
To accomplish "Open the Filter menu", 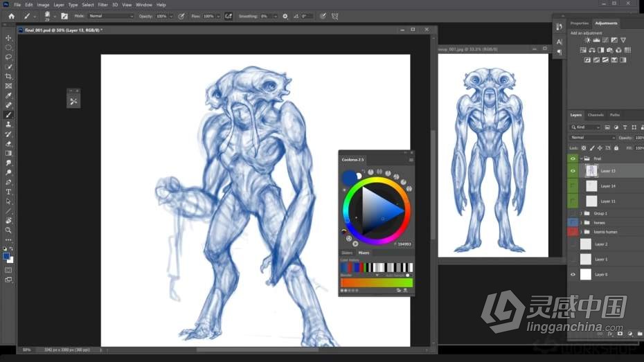I will 102,5.
